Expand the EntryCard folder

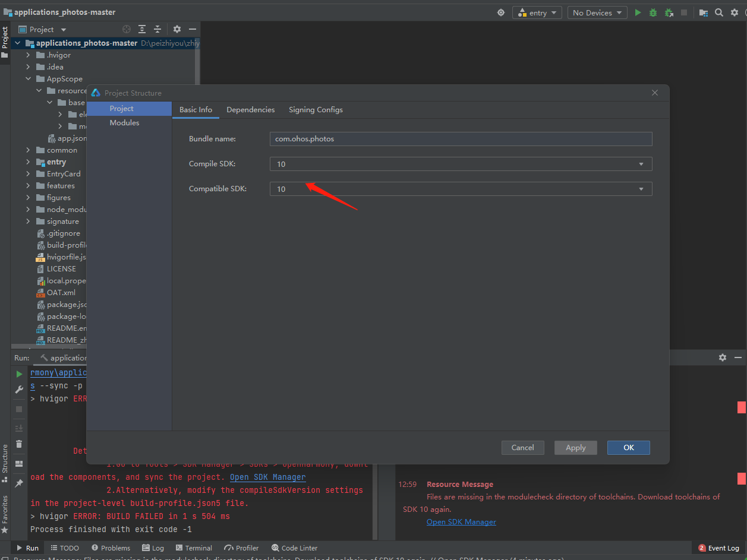click(x=28, y=174)
